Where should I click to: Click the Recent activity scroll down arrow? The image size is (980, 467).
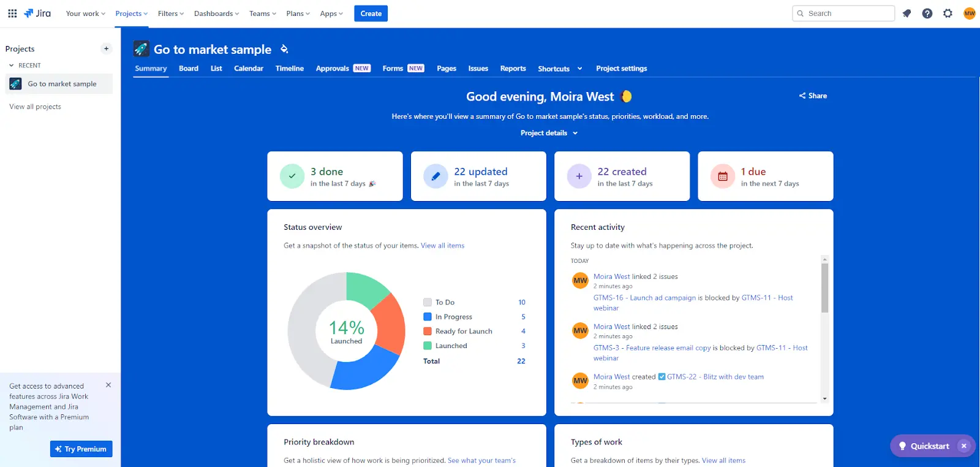point(825,399)
